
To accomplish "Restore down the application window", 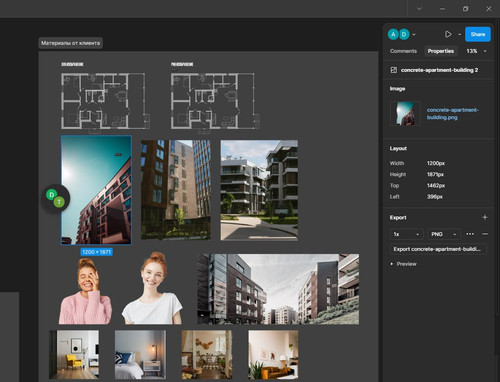I will click(x=466, y=9).
